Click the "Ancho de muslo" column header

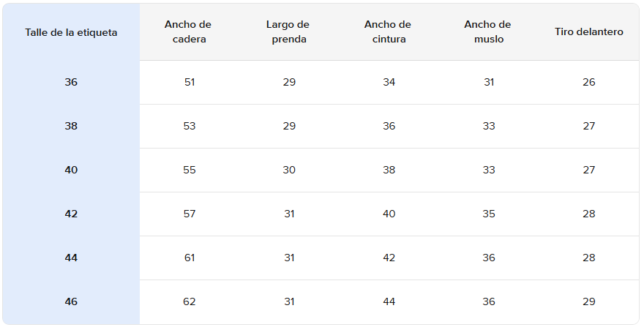(x=488, y=32)
